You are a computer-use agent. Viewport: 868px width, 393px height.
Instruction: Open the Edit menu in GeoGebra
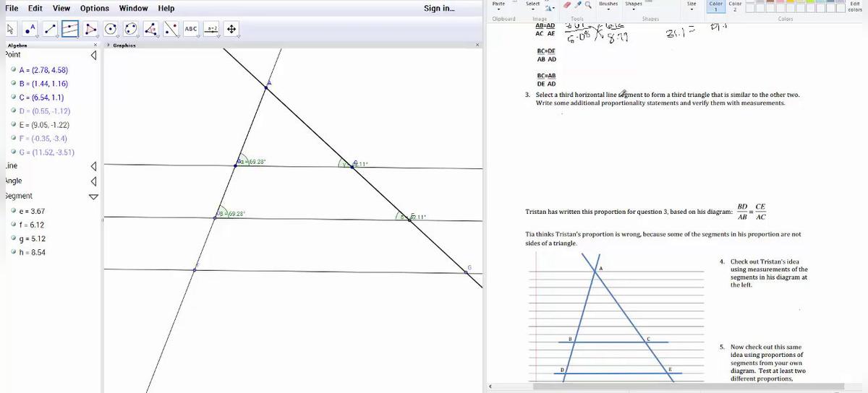[35, 8]
